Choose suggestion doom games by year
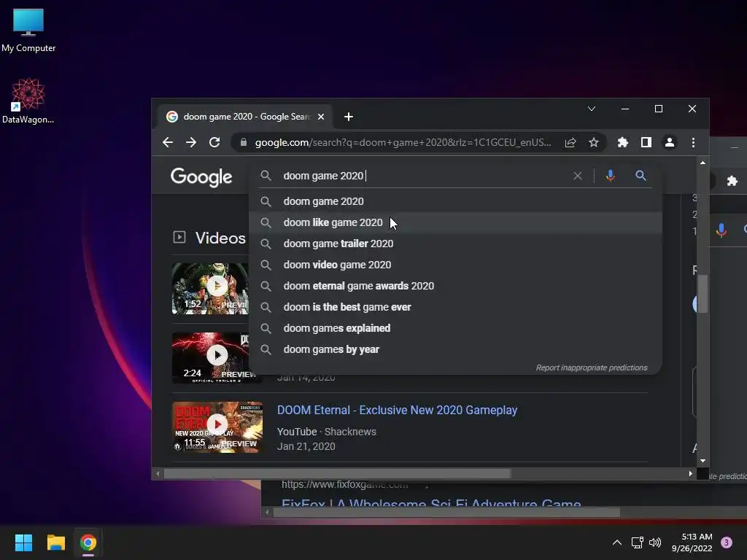Screen dimensions: 747x560 [456, 349]
